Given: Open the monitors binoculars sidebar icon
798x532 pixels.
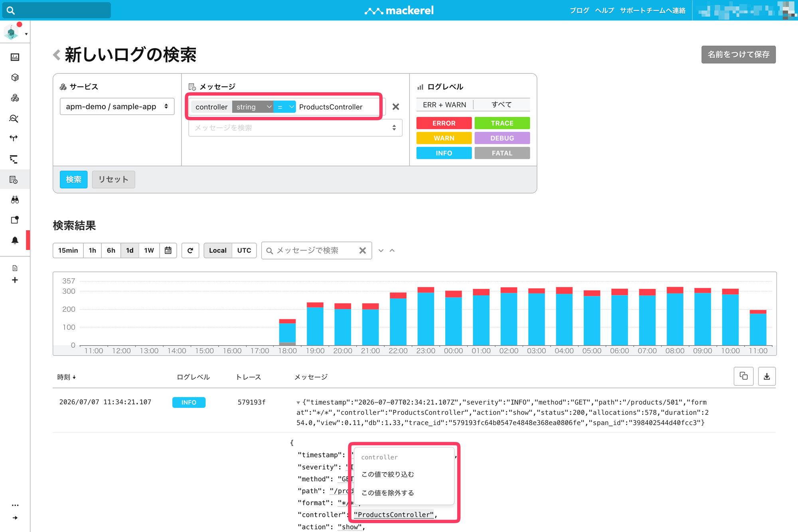Looking at the screenshot, I should point(15,200).
